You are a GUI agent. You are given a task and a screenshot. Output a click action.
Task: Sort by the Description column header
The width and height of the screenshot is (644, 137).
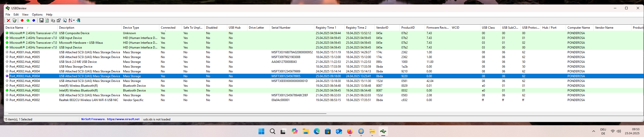(x=90, y=28)
